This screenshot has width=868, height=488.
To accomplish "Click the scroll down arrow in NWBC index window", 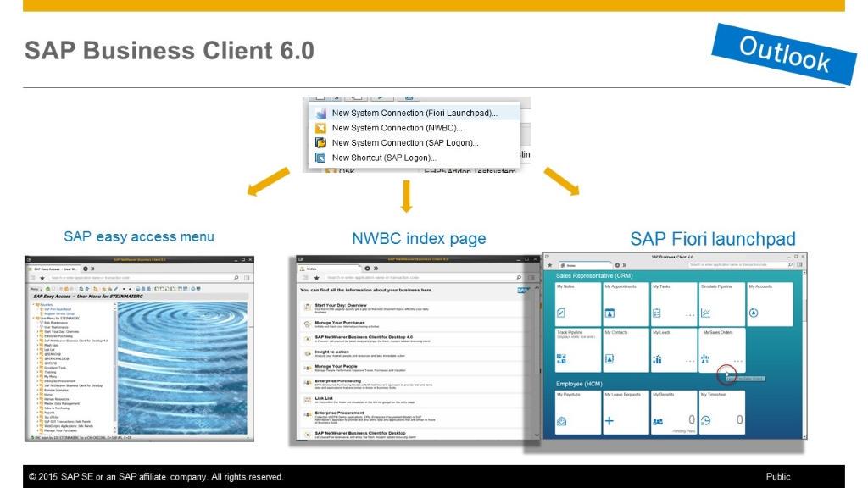I will pos(537,435).
